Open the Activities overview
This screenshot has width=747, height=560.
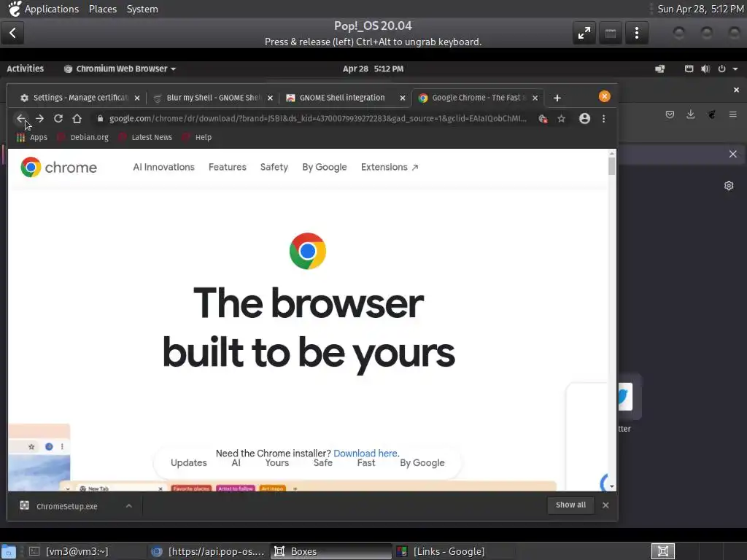pyautogui.click(x=26, y=69)
